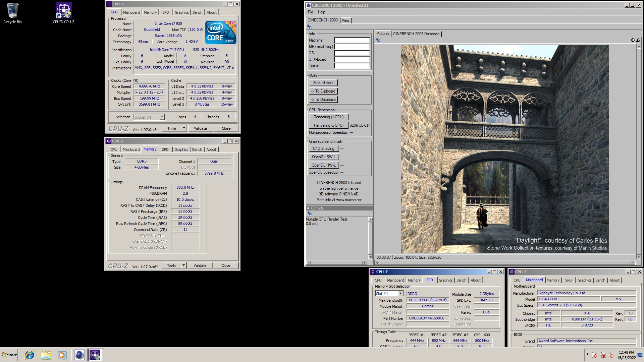The image size is (644, 362).
Task: Open the Recycle Bin desktop icon
Action: tap(12, 13)
